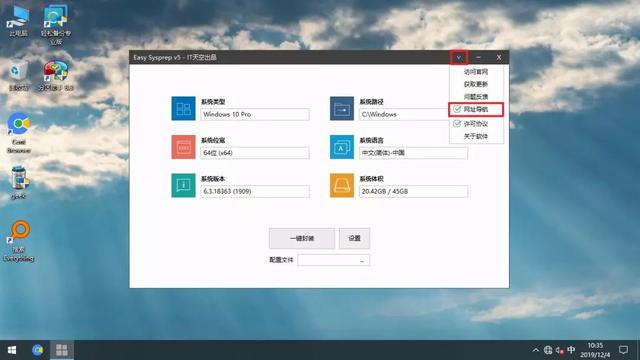The height and width of the screenshot is (360, 640).
Task: Click the 系统路径 folder path icon
Action: coord(342,109)
